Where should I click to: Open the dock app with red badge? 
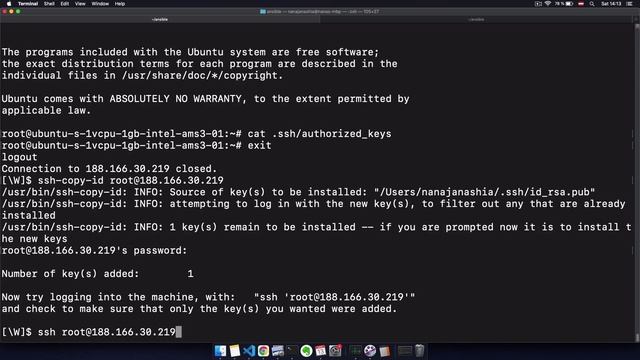point(335,351)
